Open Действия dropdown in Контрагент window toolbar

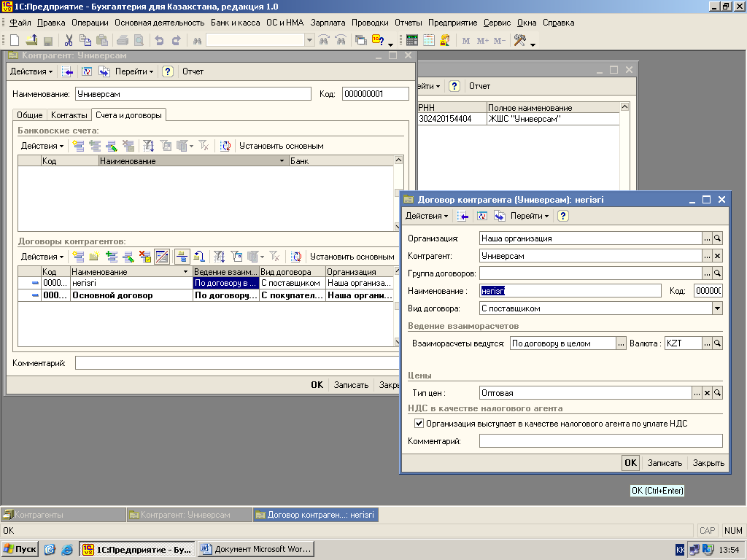tap(31, 71)
